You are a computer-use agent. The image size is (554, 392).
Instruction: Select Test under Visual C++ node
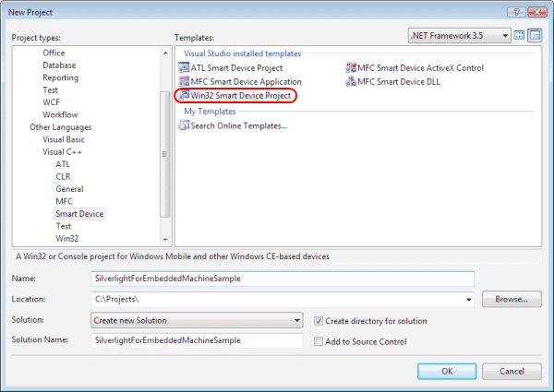(x=63, y=226)
